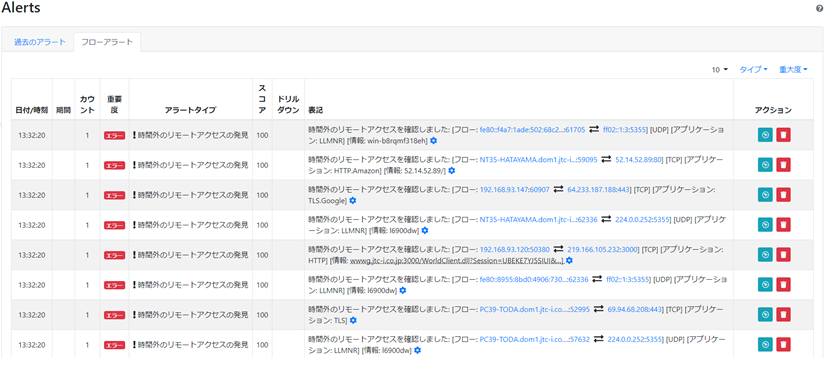The height and width of the screenshot is (383, 827).
Task: Click the エラー badge in TLS.Google row
Action: [x=114, y=195]
